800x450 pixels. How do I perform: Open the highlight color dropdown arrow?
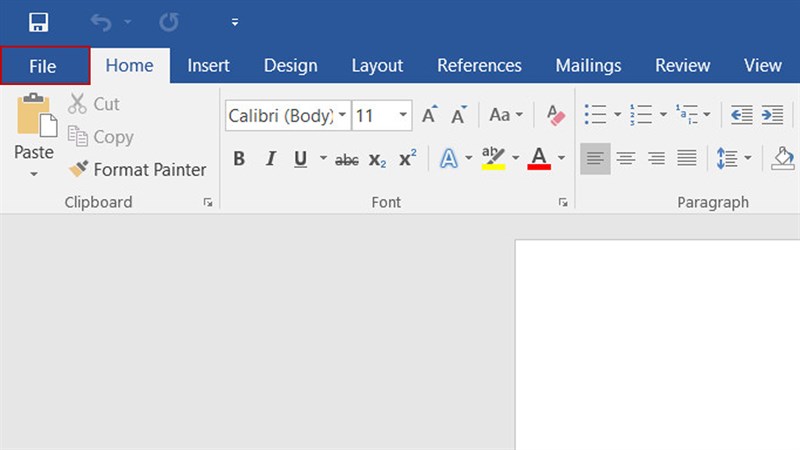click(515, 158)
